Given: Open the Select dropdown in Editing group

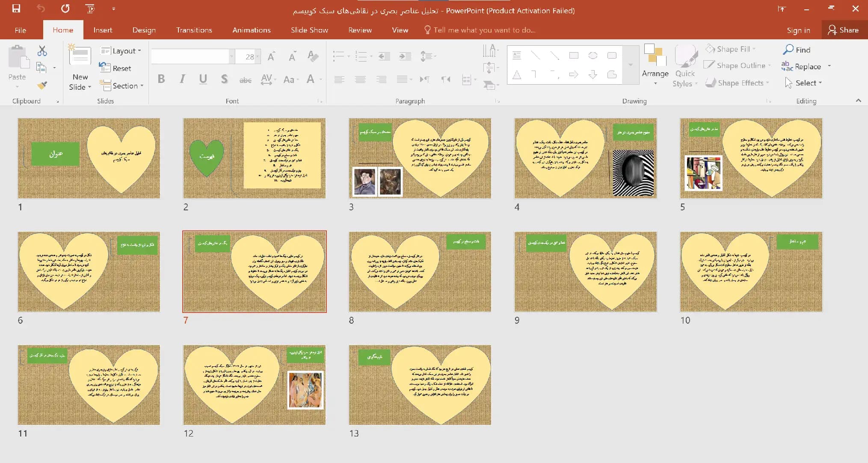Looking at the screenshot, I should (x=803, y=83).
